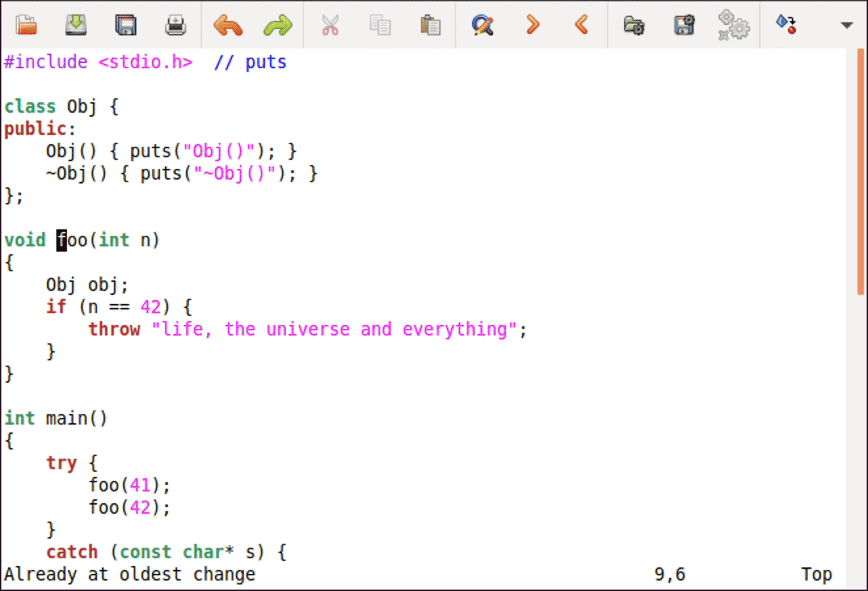
Task: Cut selection with the scissors icon
Action: click(330, 25)
